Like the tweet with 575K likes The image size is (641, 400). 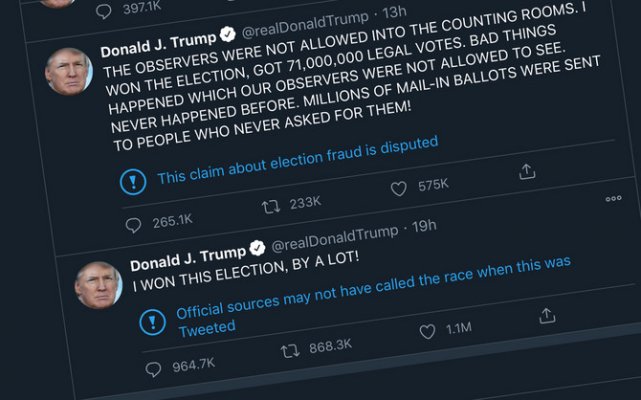(x=399, y=189)
